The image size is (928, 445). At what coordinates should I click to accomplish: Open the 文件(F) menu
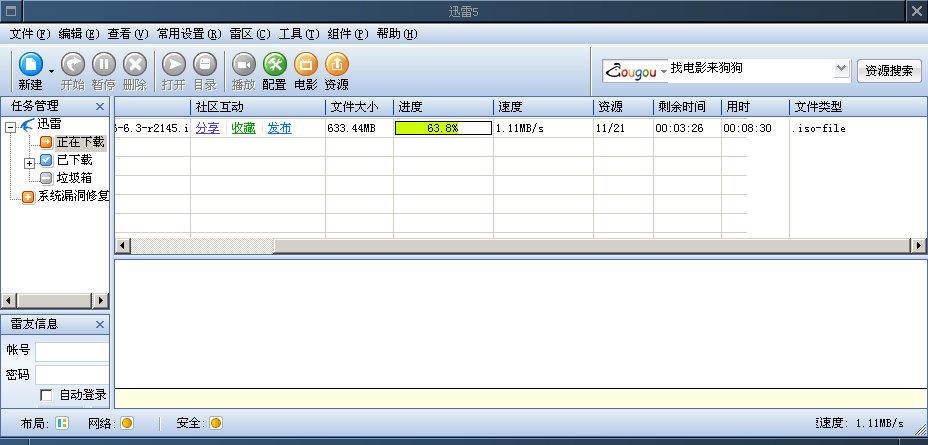(x=31, y=34)
